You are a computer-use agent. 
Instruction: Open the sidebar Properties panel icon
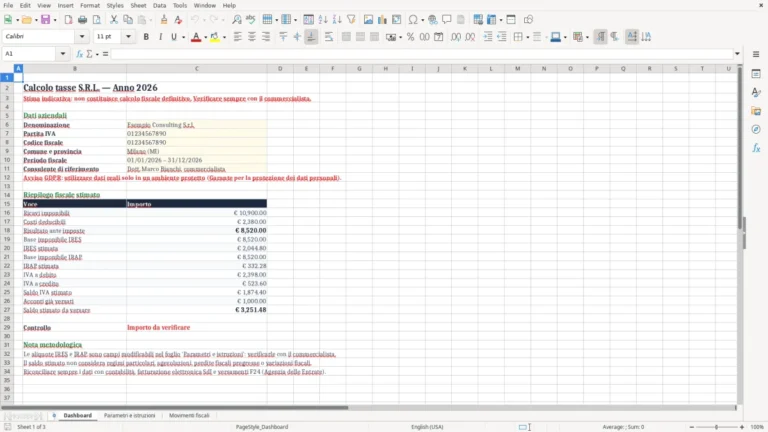pos(756,74)
